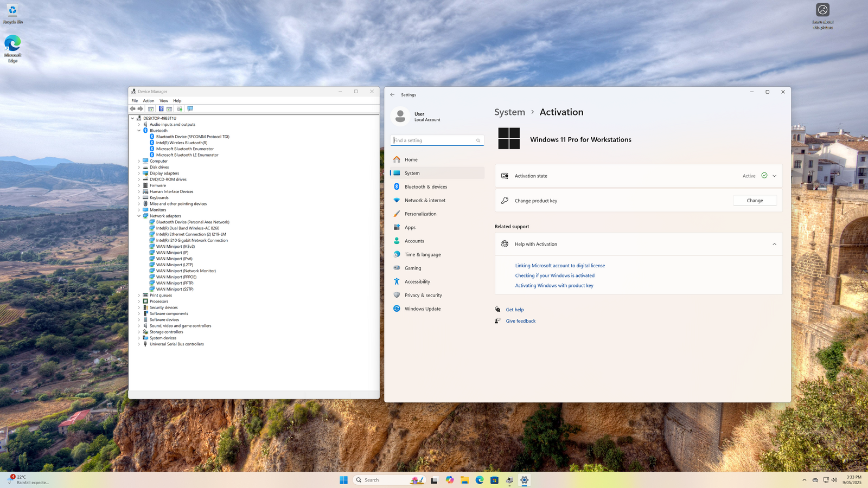868x488 pixels.
Task: Collapse the Bluetooth category in Device Manager
Action: [139, 131]
